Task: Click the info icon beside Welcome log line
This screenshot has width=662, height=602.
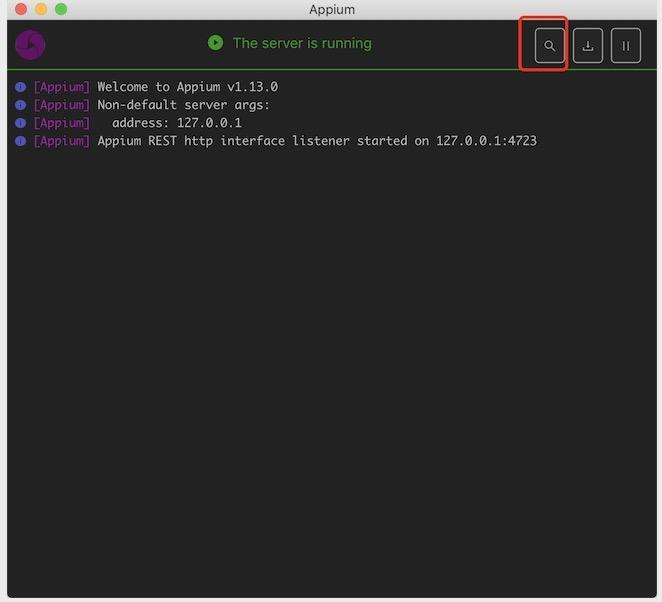Action: point(20,87)
